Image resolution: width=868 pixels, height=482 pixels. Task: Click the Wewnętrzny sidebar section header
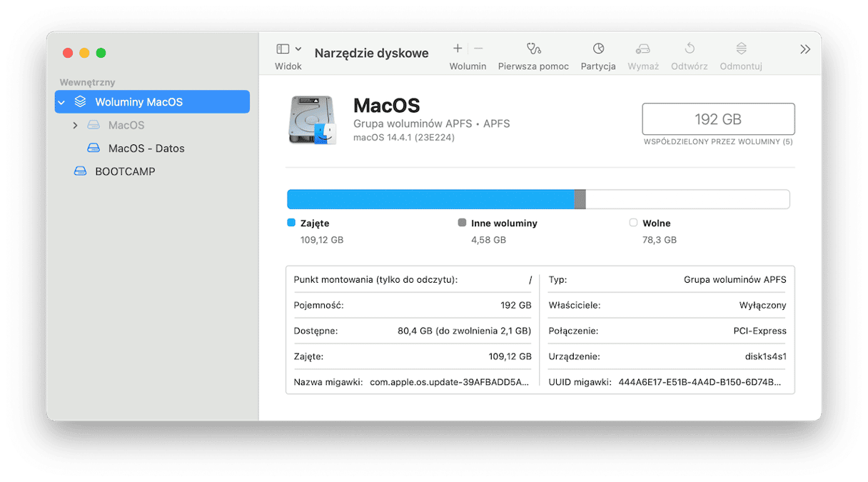(x=87, y=82)
